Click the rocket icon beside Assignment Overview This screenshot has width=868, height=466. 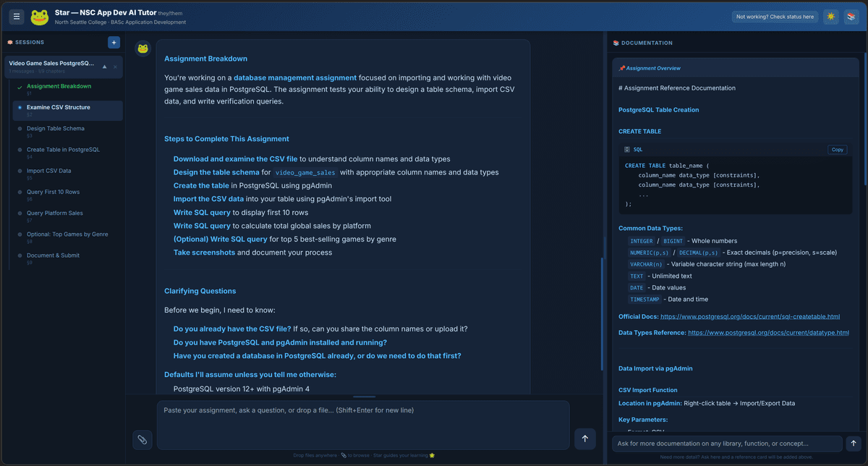coord(622,67)
